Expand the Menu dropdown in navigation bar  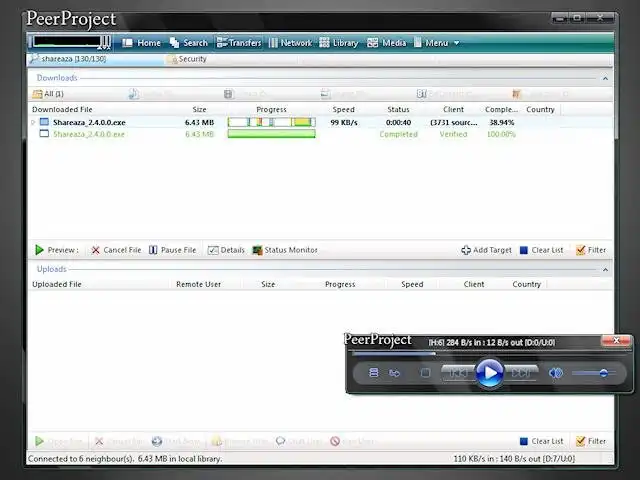436,43
